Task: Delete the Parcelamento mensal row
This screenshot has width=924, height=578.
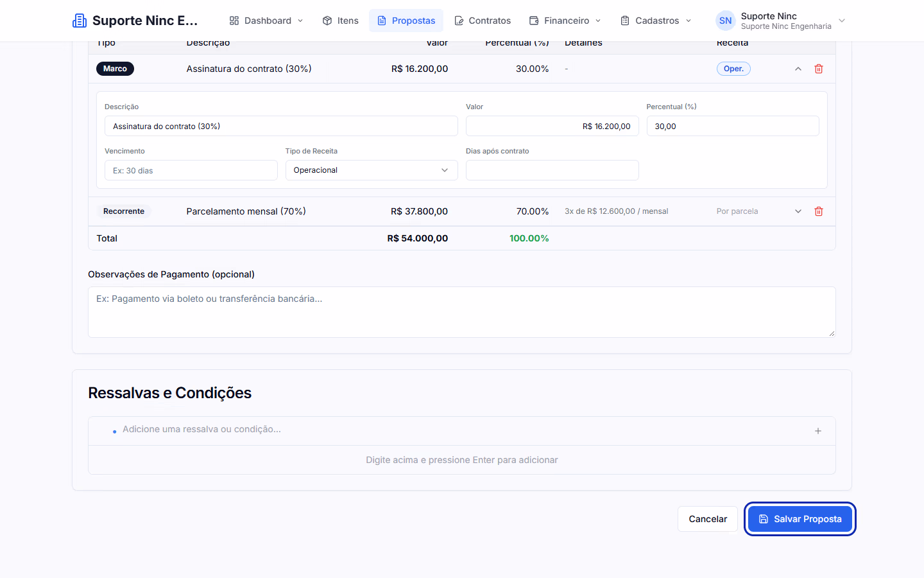Action: (x=819, y=211)
